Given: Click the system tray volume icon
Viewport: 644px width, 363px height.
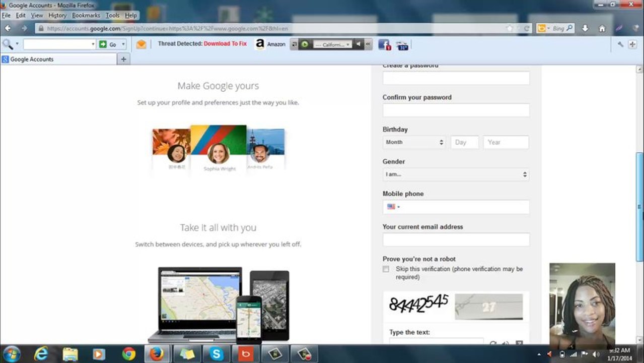Looking at the screenshot, I should point(596,354).
